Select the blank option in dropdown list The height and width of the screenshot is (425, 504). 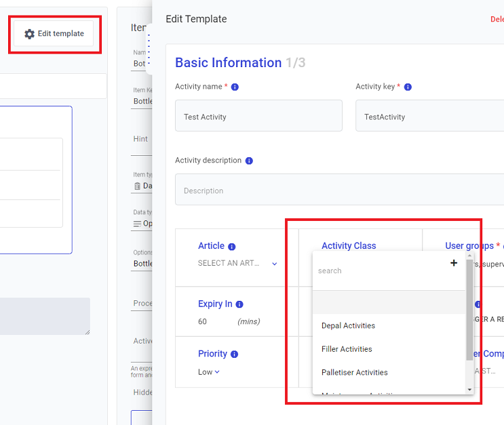(x=388, y=302)
